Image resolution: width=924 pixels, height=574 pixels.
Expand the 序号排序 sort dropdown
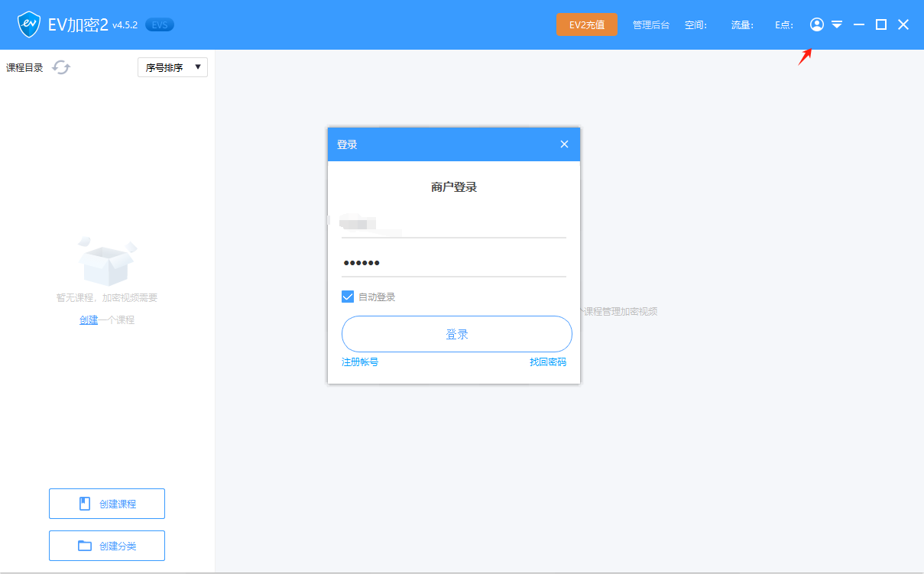pyautogui.click(x=173, y=67)
